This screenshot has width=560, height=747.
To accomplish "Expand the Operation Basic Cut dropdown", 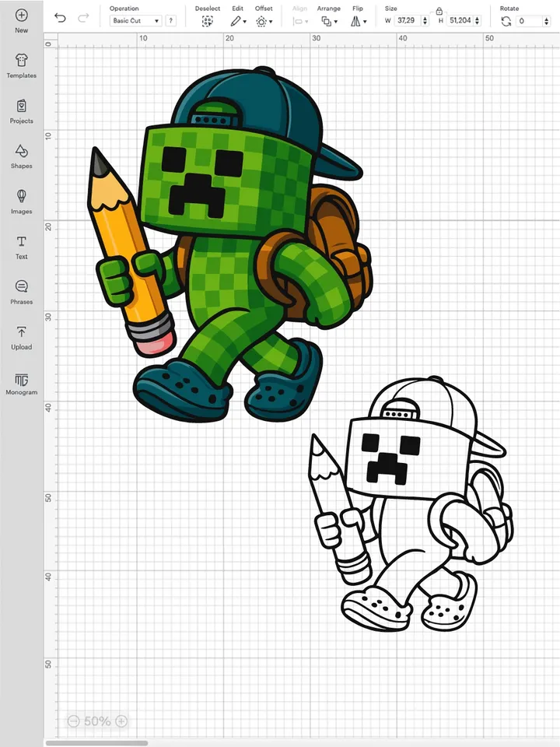I will click(135, 21).
